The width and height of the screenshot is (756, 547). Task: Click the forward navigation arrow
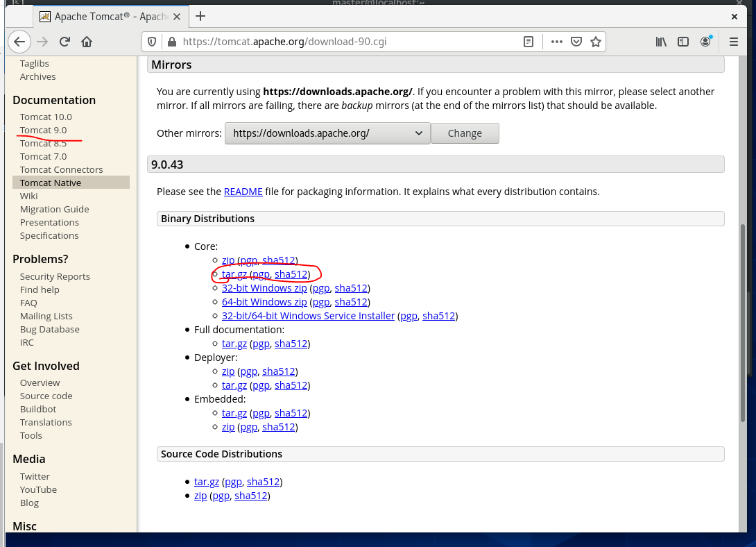pos(42,42)
